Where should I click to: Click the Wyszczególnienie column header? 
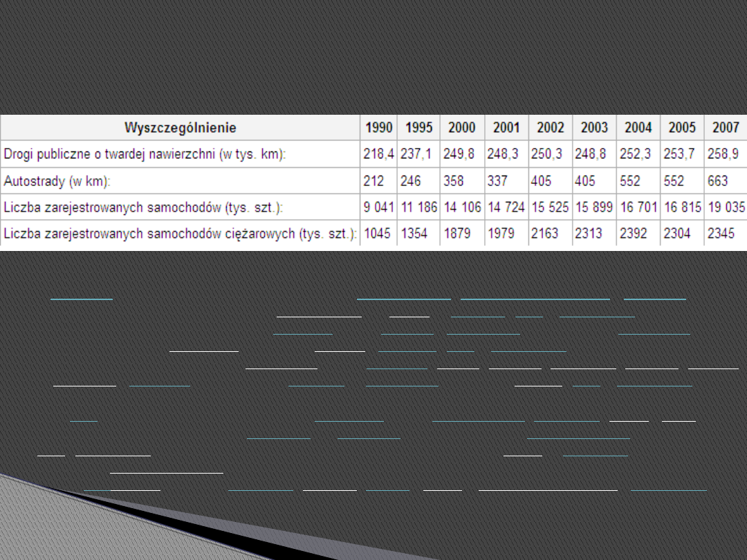[180, 128]
